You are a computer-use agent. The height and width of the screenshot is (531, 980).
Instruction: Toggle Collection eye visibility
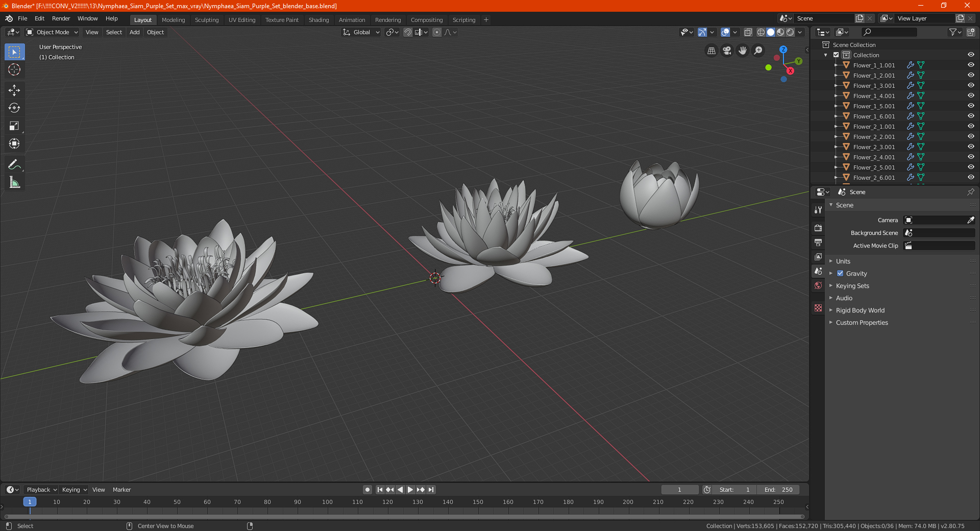click(x=971, y=55)
